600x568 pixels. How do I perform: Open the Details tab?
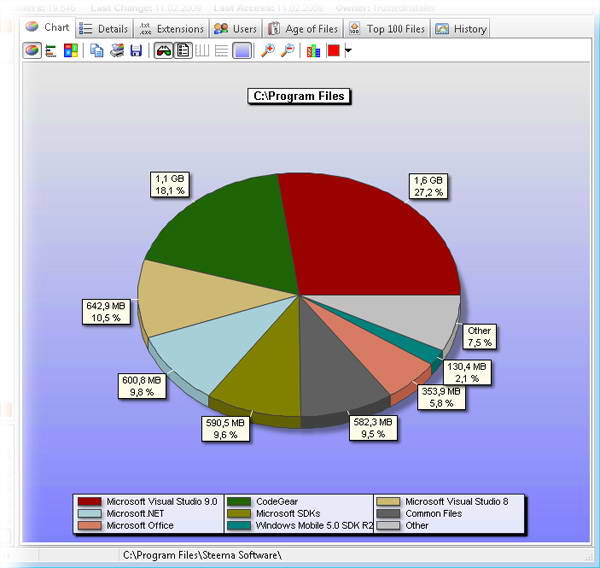(104, 29)
